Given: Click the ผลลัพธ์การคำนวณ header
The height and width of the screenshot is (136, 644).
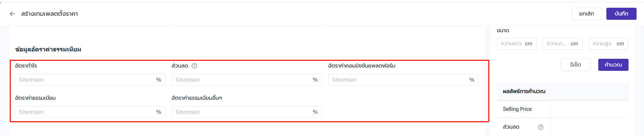Looking at the screenshot, I should pos(524,91).
